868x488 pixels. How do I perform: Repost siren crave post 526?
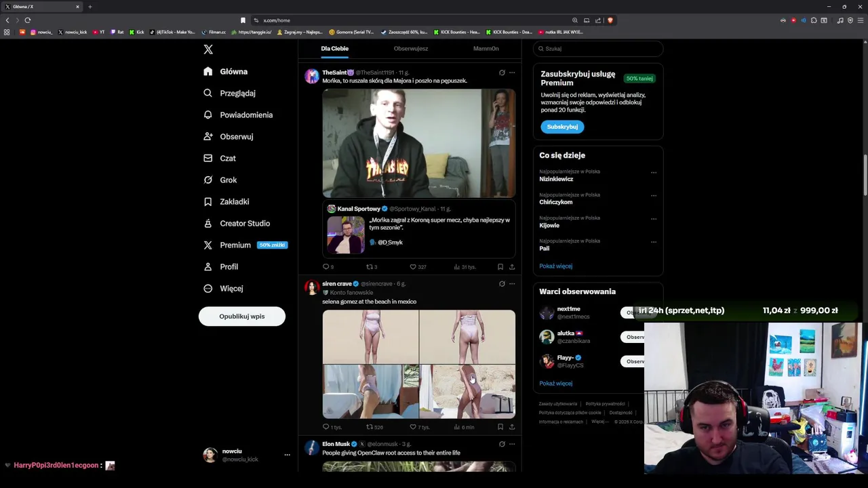[375, 427]
